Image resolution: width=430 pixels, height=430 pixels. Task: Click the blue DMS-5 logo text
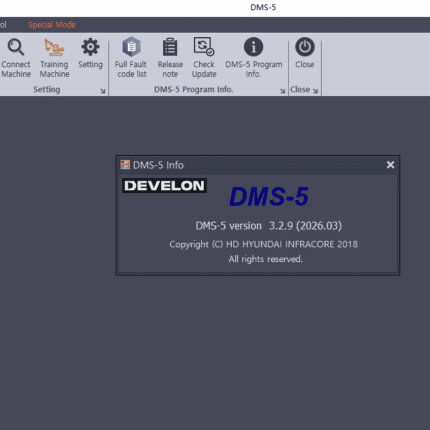(x=269, y=196)
